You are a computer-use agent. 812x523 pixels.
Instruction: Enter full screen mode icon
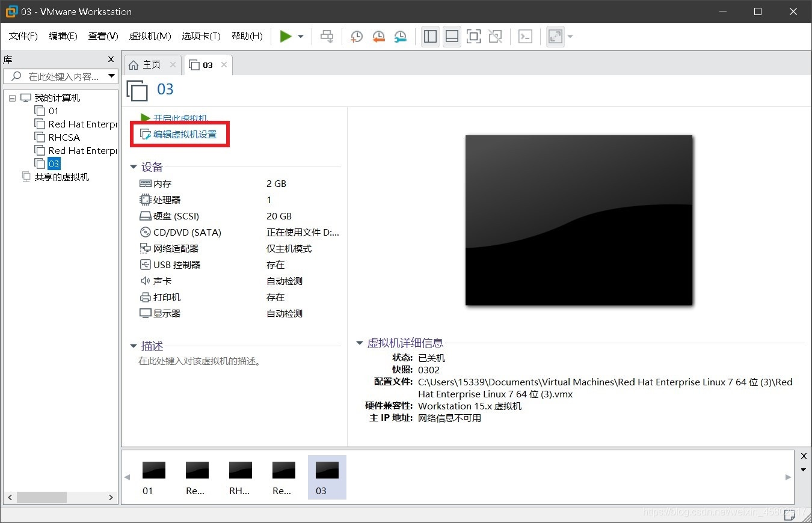(x=473, y=37)
